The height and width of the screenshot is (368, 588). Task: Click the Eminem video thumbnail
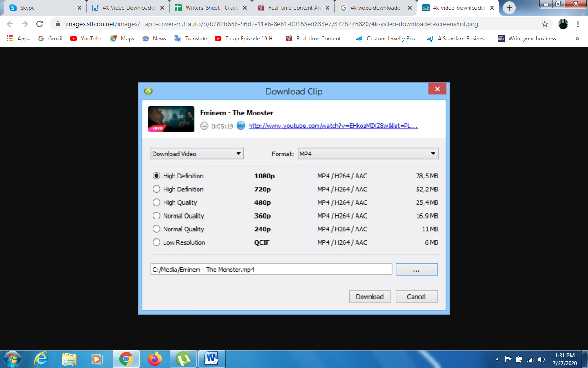tap(171, 119)
